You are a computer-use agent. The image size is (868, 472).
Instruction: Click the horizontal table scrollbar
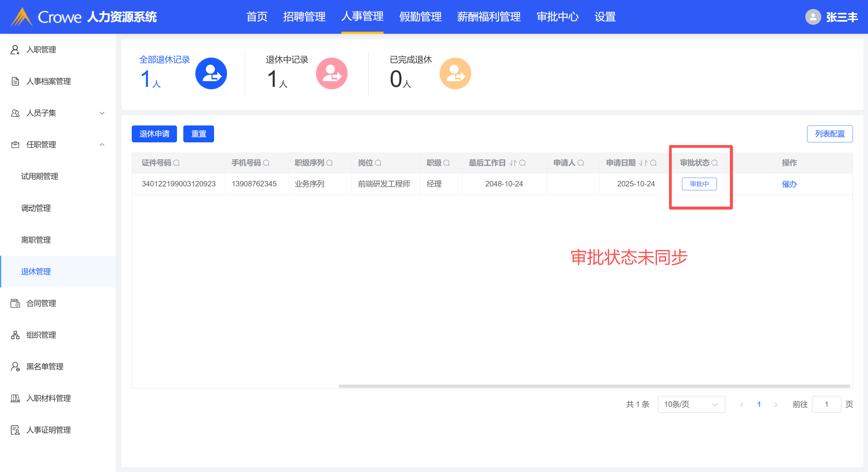pos(594,386)
